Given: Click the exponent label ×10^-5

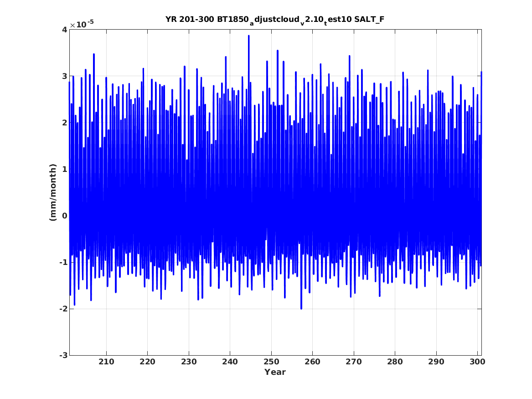Looking at the screenshot, I should [x=82, y=24].
